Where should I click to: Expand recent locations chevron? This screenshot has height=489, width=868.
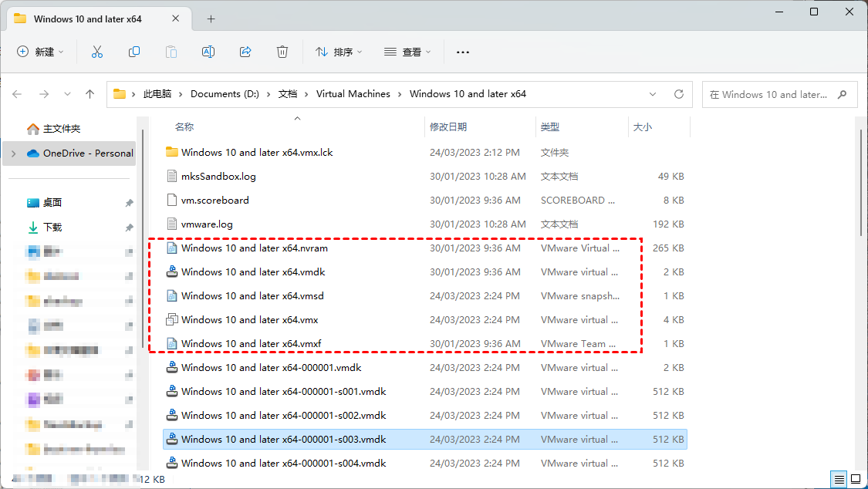[68, 94]
